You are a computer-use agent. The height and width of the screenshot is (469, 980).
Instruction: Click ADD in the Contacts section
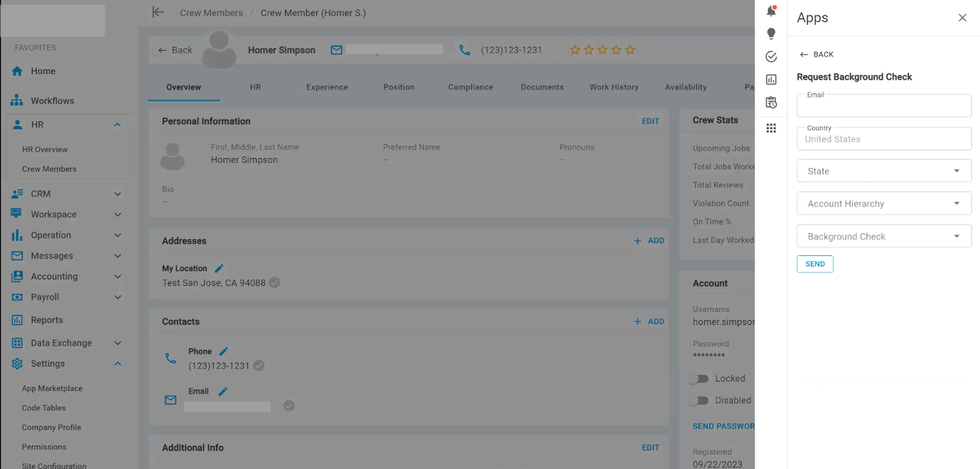(649, 321)
